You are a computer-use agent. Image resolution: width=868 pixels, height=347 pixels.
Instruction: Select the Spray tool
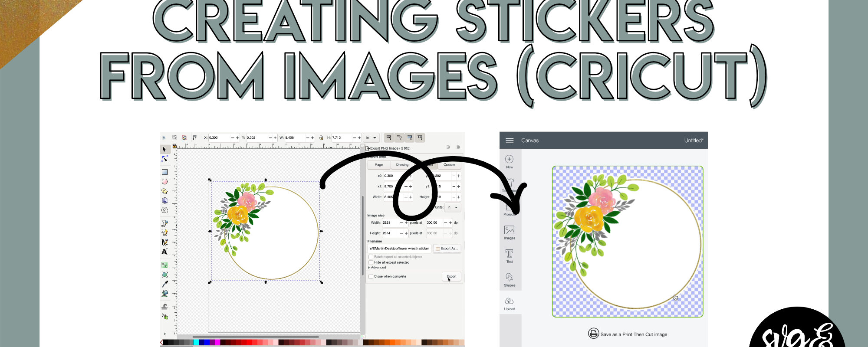click(x=165, y=316)
